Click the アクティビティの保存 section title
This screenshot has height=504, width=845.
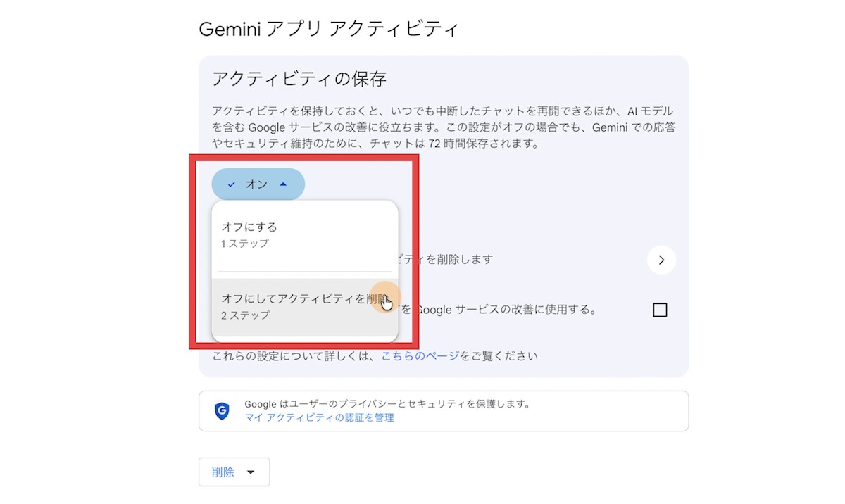(x=299, y=78)
